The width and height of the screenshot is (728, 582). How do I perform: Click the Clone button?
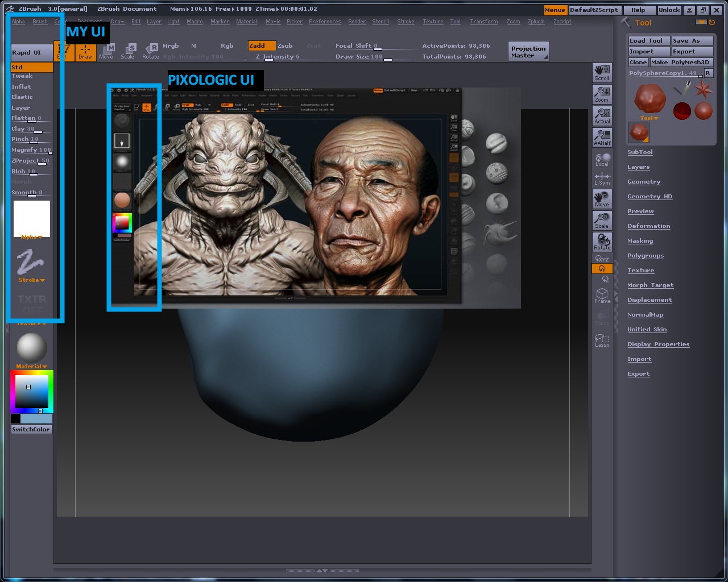point(638,63)
